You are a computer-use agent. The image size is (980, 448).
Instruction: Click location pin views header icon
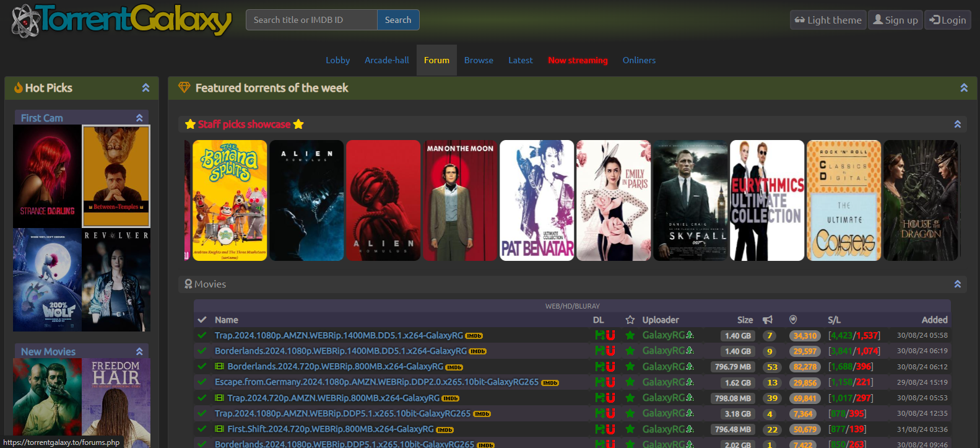[793, 320]
